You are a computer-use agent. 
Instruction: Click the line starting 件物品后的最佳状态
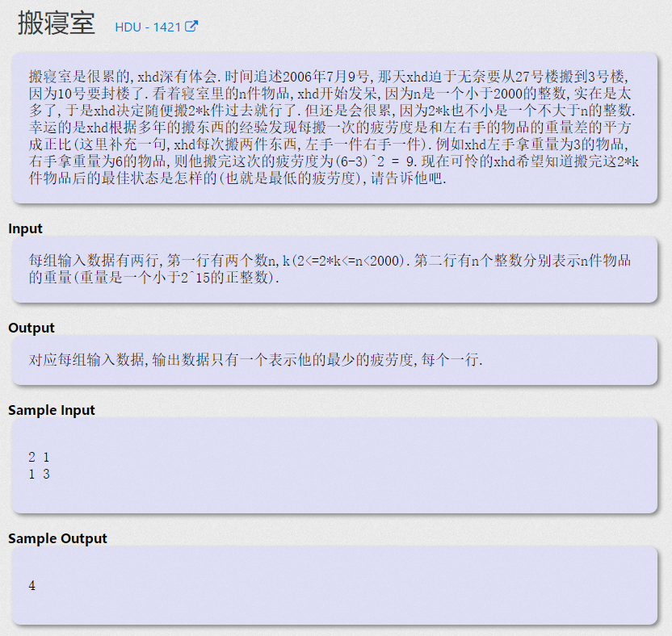click(237, 178)
